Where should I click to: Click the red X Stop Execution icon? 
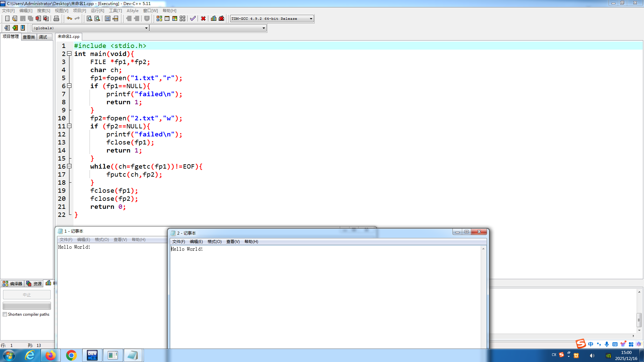(203, 18)
